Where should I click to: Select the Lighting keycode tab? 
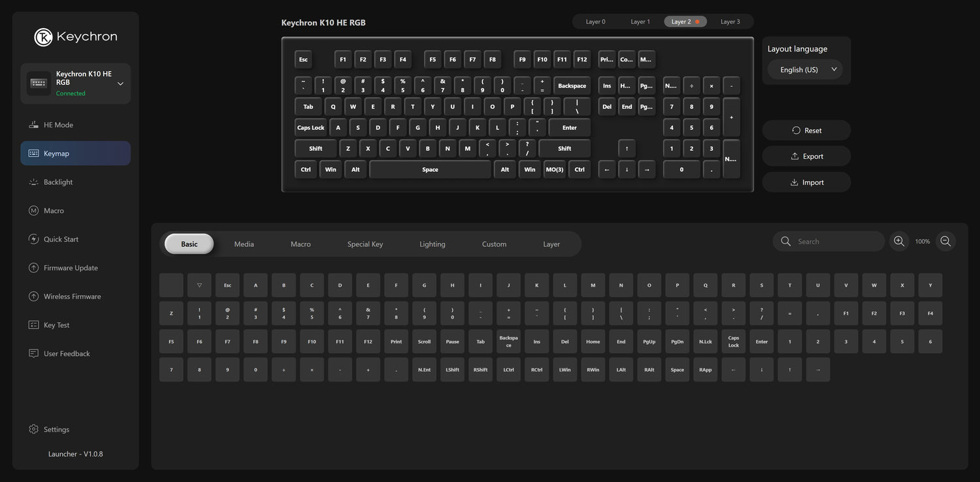coord(432,244)
